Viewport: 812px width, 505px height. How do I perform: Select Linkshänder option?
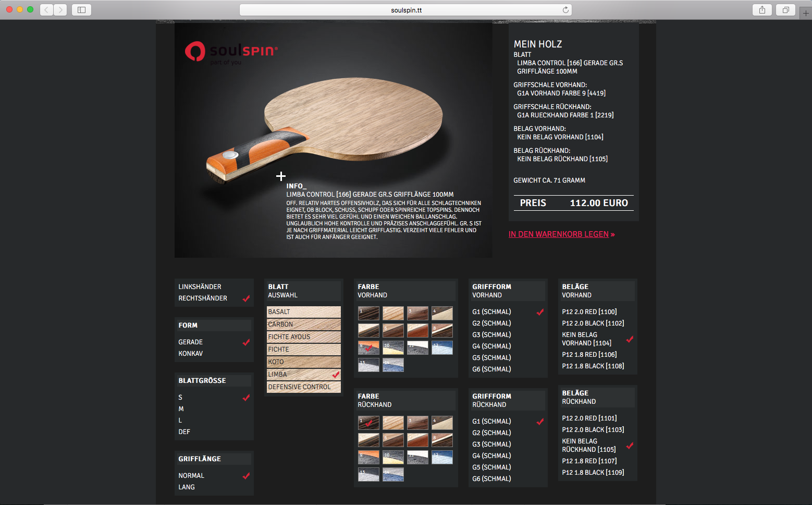click(x=200, y=287)
